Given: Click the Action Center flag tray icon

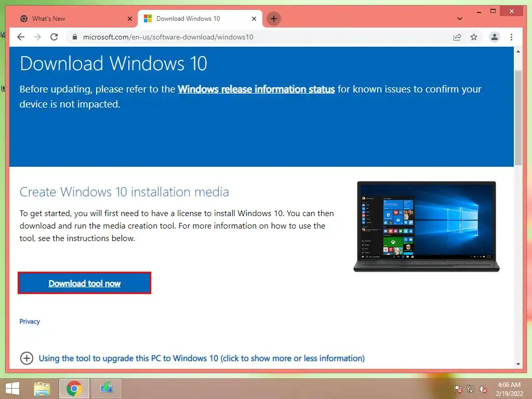Looking at the screenshot, I should 458,389.
